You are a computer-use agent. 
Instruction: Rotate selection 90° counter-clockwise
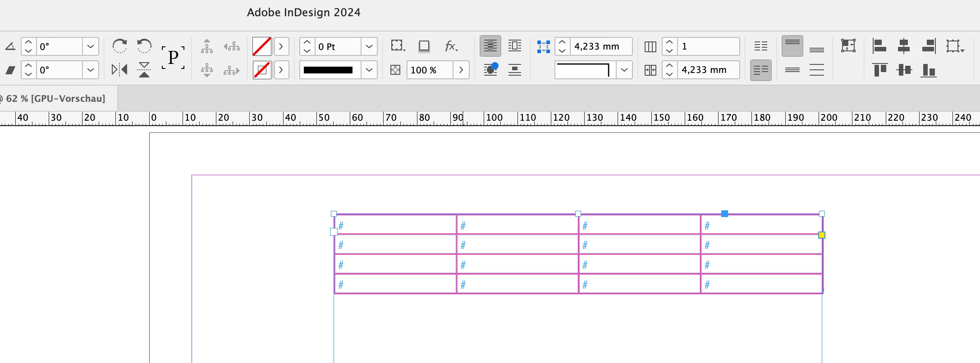pyautogui.click(x=144, y=46)
